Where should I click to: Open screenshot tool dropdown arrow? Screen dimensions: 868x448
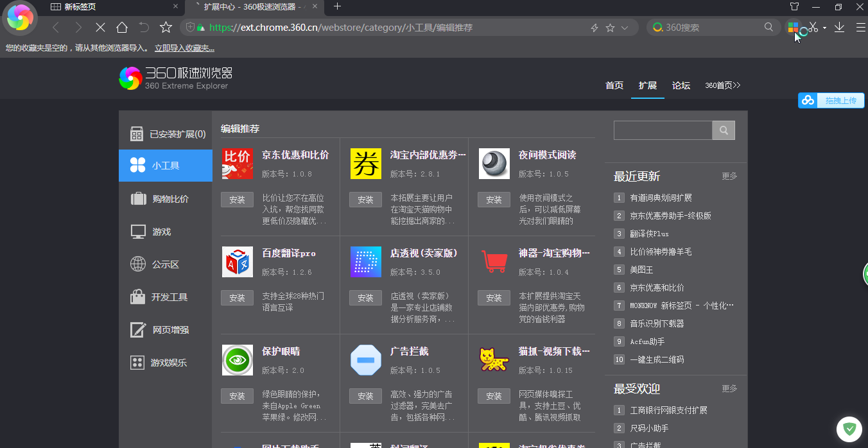click(824, 28)
